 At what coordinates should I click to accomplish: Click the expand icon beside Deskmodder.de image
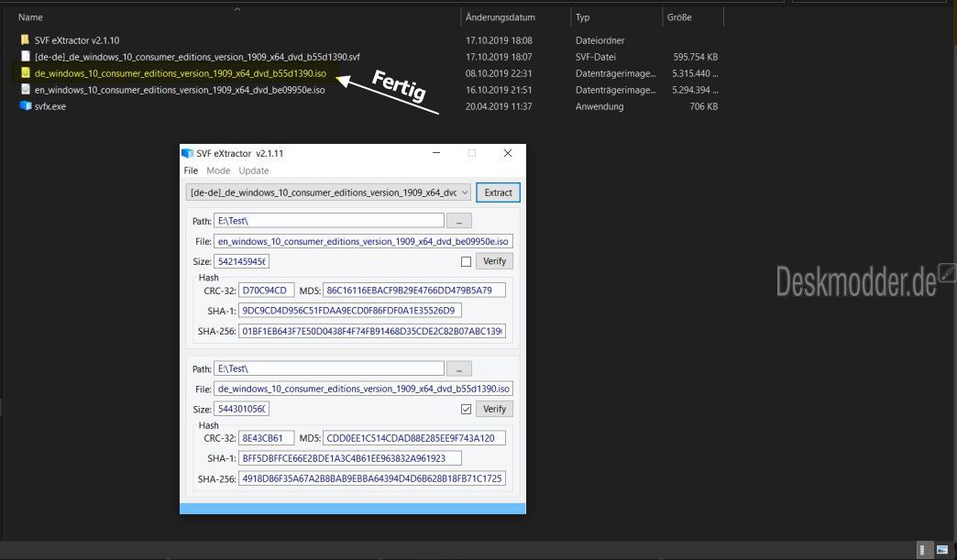[947, 273]
